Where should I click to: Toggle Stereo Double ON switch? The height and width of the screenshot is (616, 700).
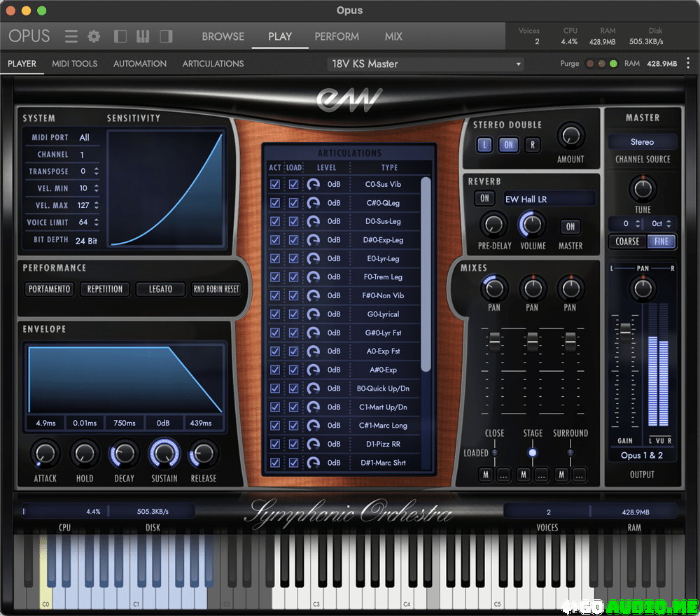pyautogui.click(x=508, y=145)
